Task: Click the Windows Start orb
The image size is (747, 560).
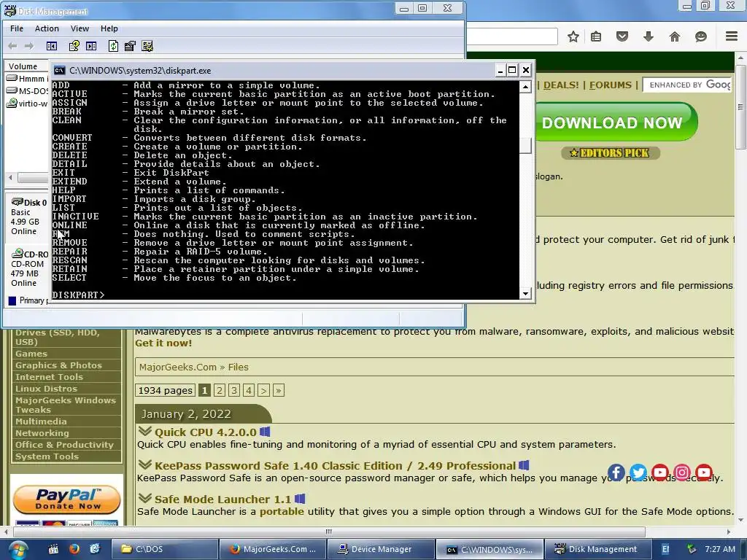Action: click(18, 550)
